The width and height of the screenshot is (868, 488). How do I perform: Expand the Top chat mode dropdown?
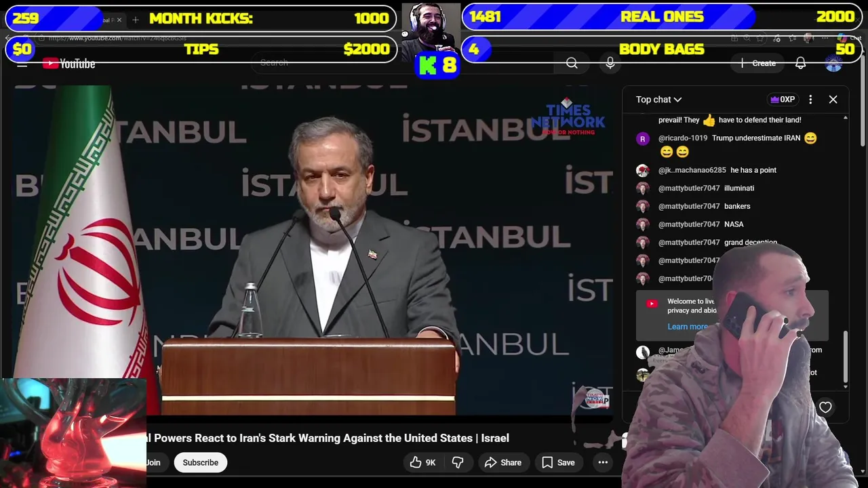(x=658, y=100)
